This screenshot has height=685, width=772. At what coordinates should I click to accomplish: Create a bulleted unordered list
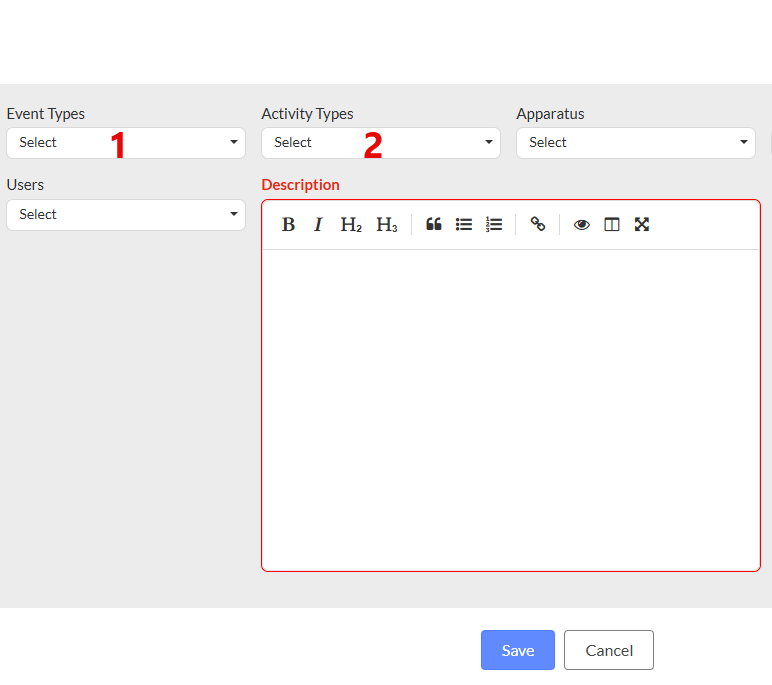[464, 225]
